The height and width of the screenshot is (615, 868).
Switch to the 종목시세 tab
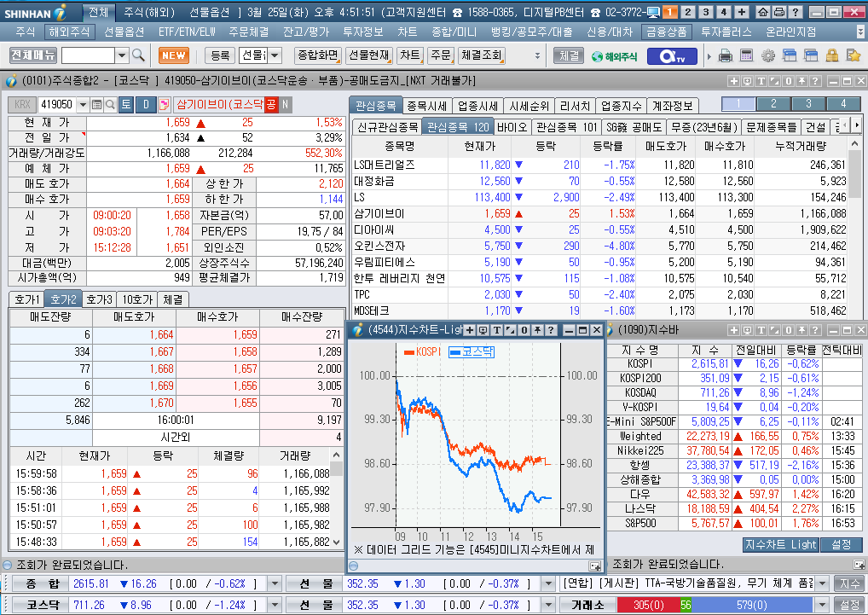point(427,106)
